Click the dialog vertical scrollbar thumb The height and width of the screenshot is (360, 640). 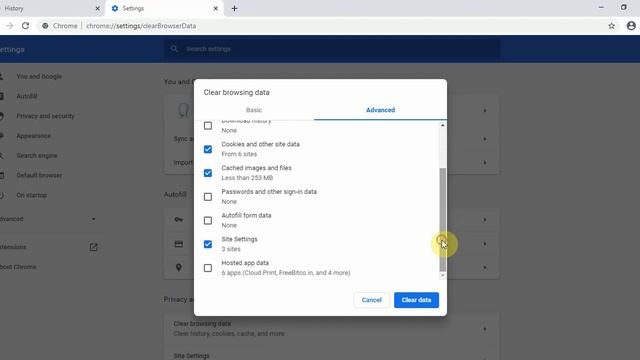[x=442, y=220]
